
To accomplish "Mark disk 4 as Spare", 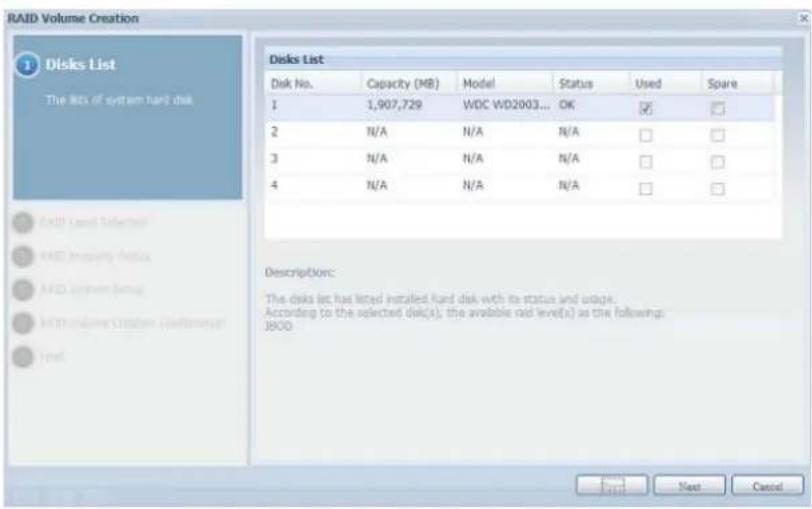I will 717,188.
